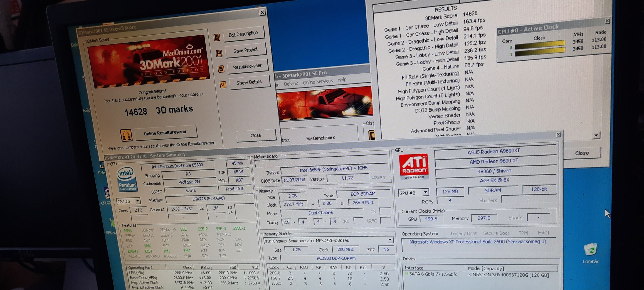Click the Core 1 clock bar
The image size is (644, 290).
tap(540, 52)
